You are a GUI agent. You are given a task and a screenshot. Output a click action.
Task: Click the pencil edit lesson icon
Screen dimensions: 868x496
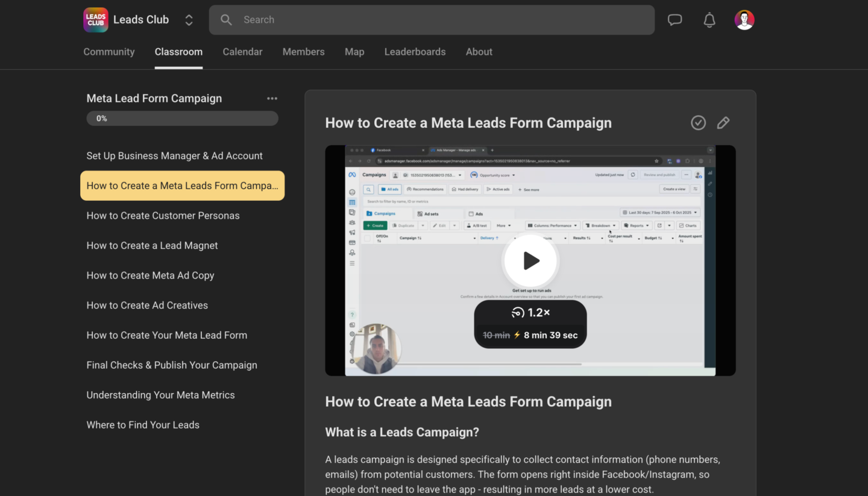(x=723, y=123)
